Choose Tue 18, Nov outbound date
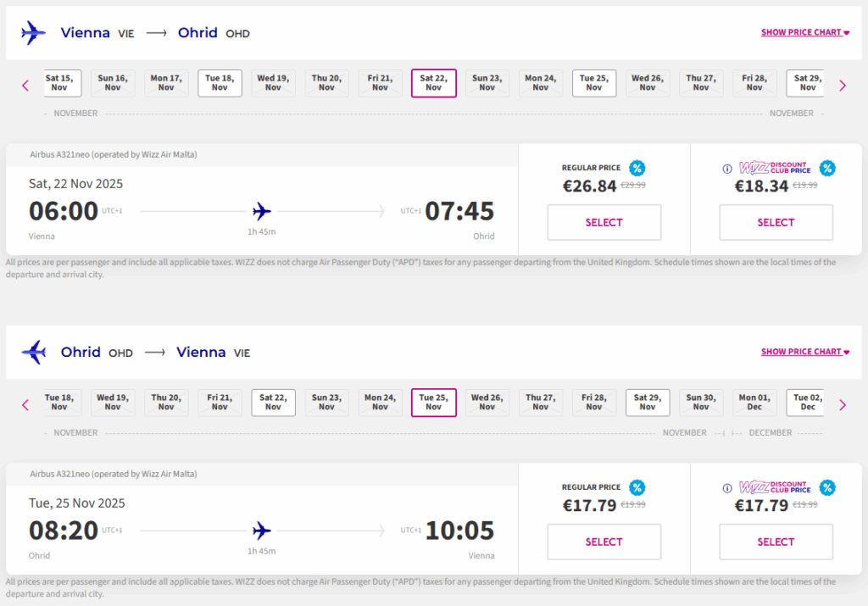This screenshot has width=868, height=606. click(220, 83)
